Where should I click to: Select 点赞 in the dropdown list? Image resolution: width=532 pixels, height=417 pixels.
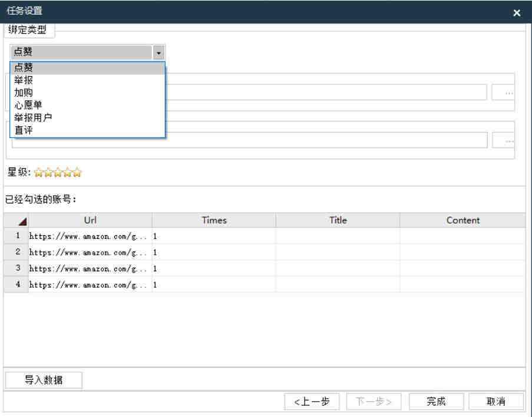[88, 68]
